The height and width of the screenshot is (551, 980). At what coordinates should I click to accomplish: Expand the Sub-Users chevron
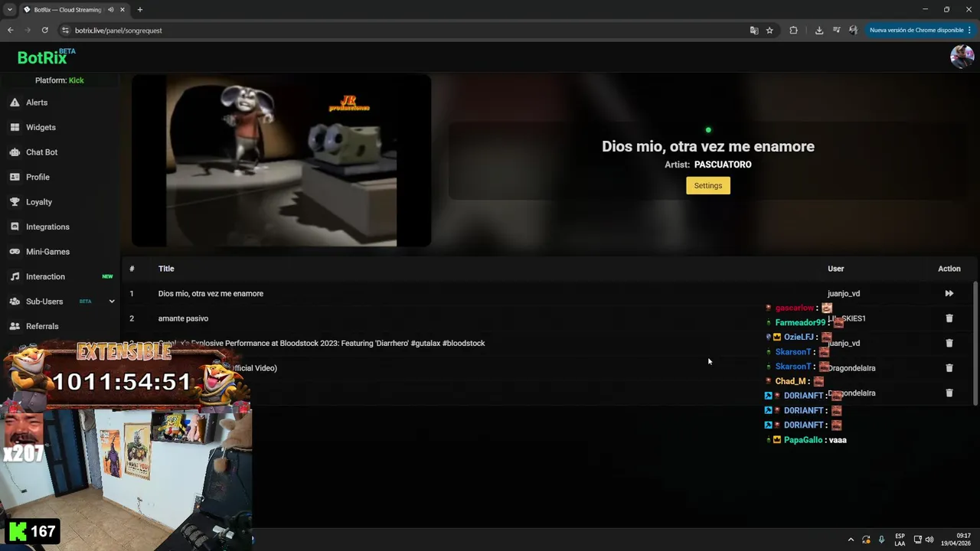[112, 302]
